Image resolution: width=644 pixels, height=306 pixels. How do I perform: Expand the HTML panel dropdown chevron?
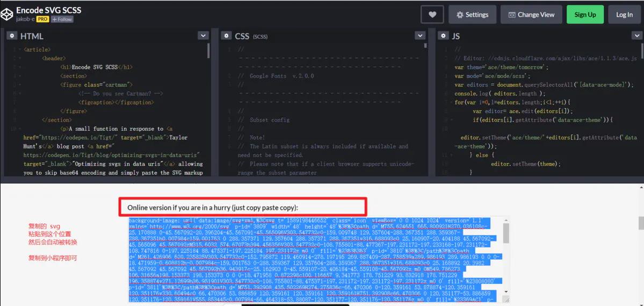pos(203,35)
